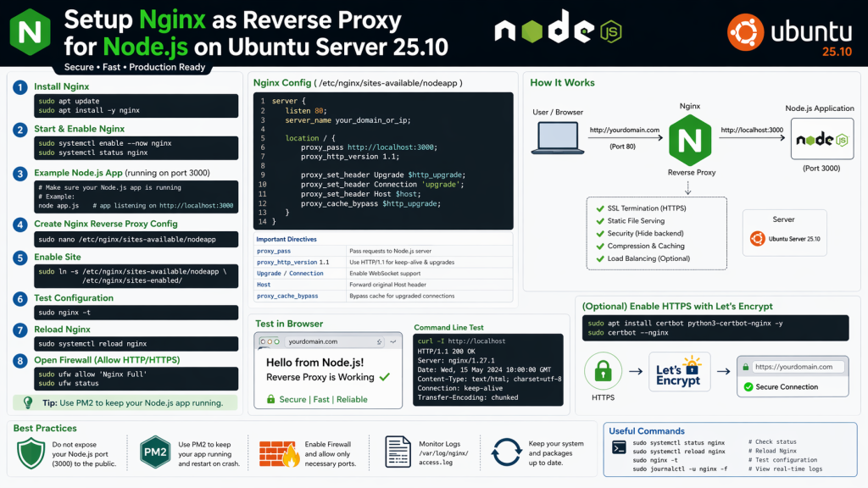Click the green shield best-practice icon

[x=31, y=453]
